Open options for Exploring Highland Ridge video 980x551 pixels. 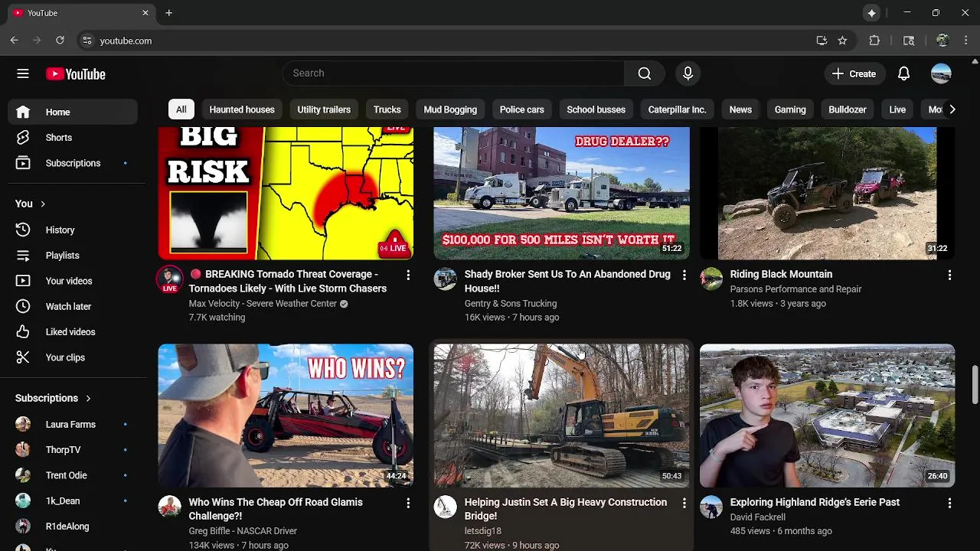(x=949, y=503)
